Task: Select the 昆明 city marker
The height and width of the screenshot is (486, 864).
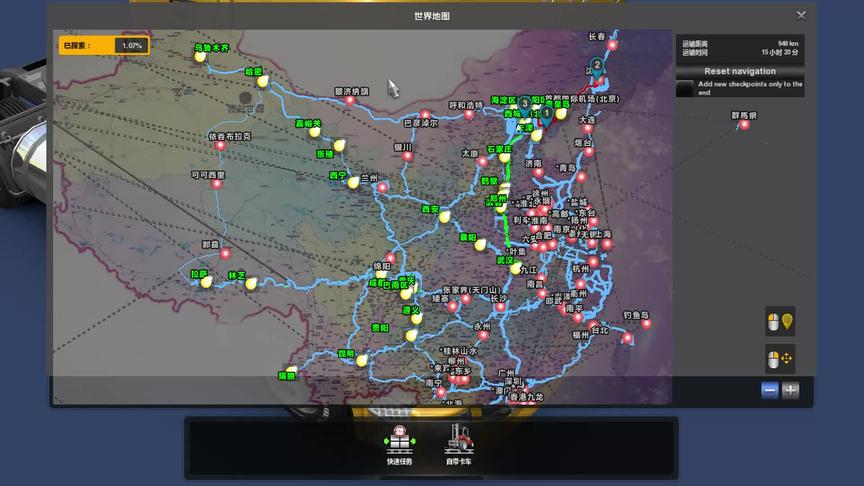Action: [361, 361]
